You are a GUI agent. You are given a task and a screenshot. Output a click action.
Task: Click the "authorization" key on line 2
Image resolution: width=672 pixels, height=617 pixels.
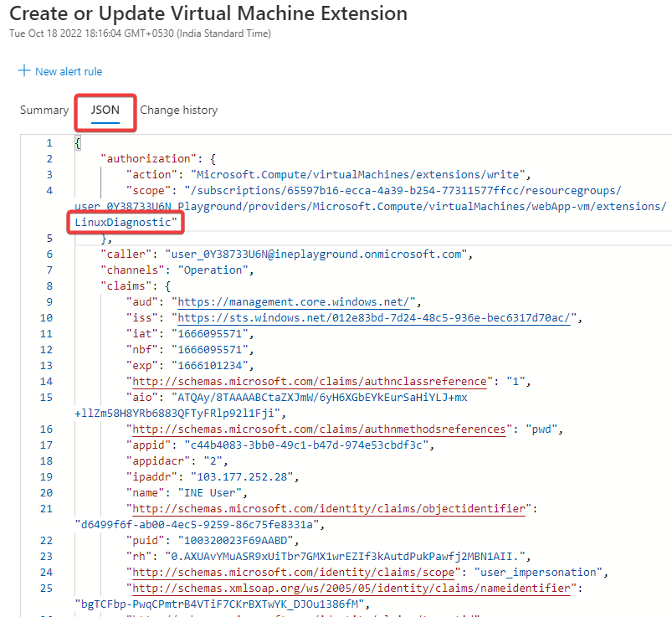139,159
